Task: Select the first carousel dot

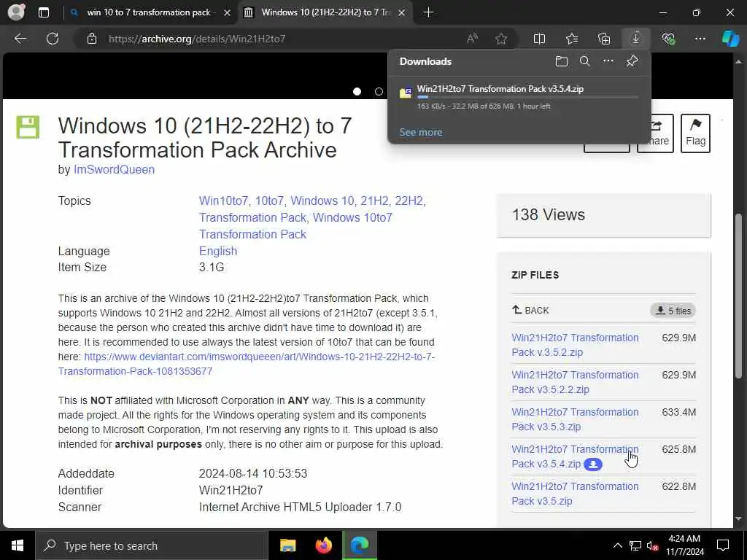Action: tap(357, 91)
